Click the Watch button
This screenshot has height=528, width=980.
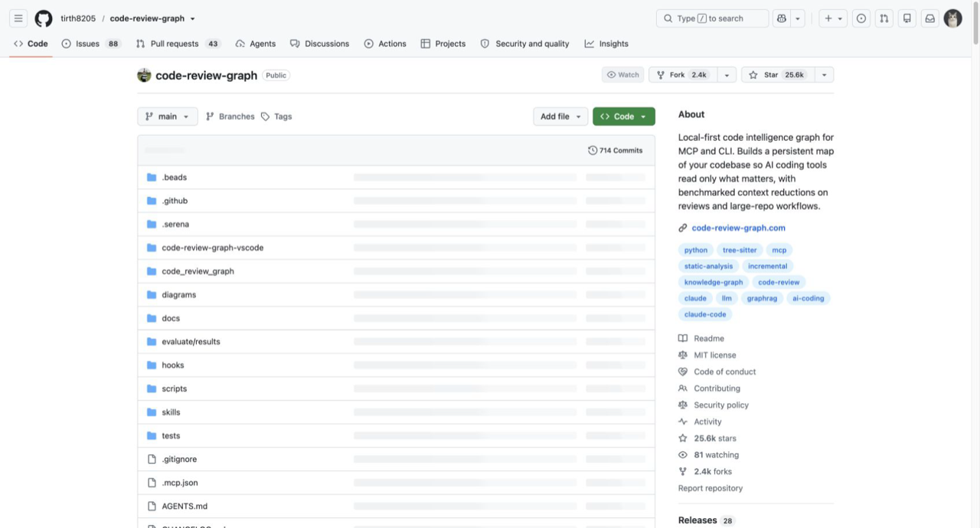[x=622, y=74]
